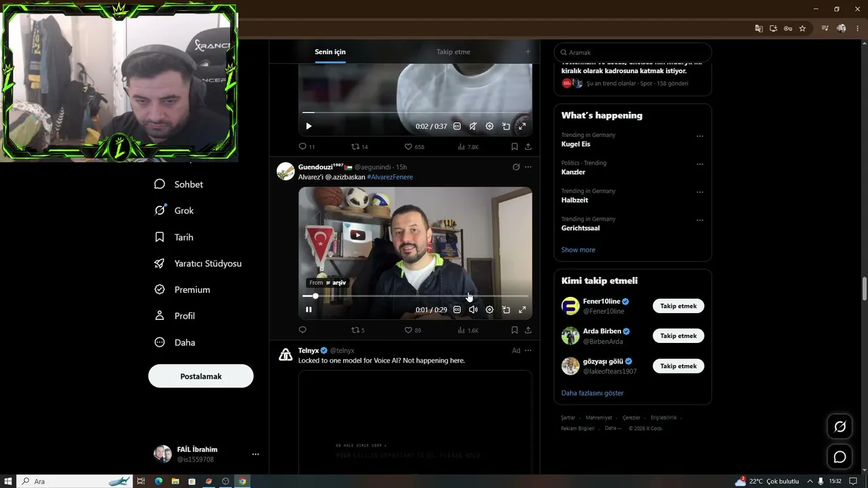Bookmark the Guendouzi post
This screenshot has width=868, height=488.
coord(515,330)
